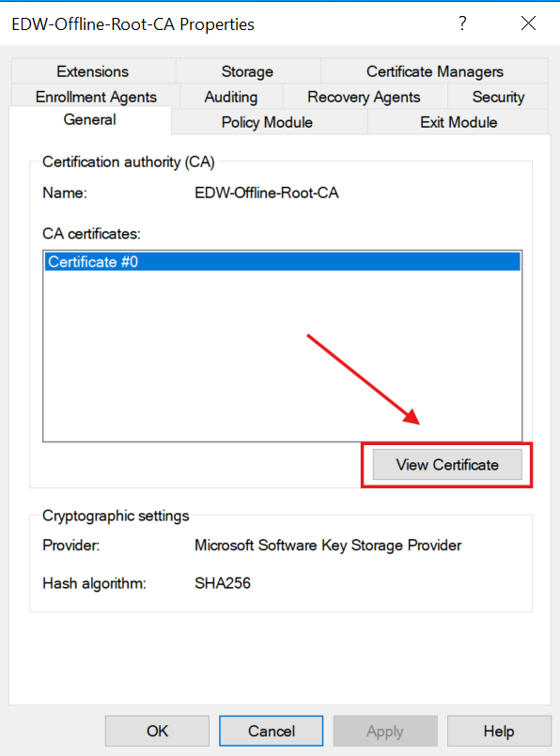Switch to the Security tab
Screen dimensions: 560x756
pos(497,96)
